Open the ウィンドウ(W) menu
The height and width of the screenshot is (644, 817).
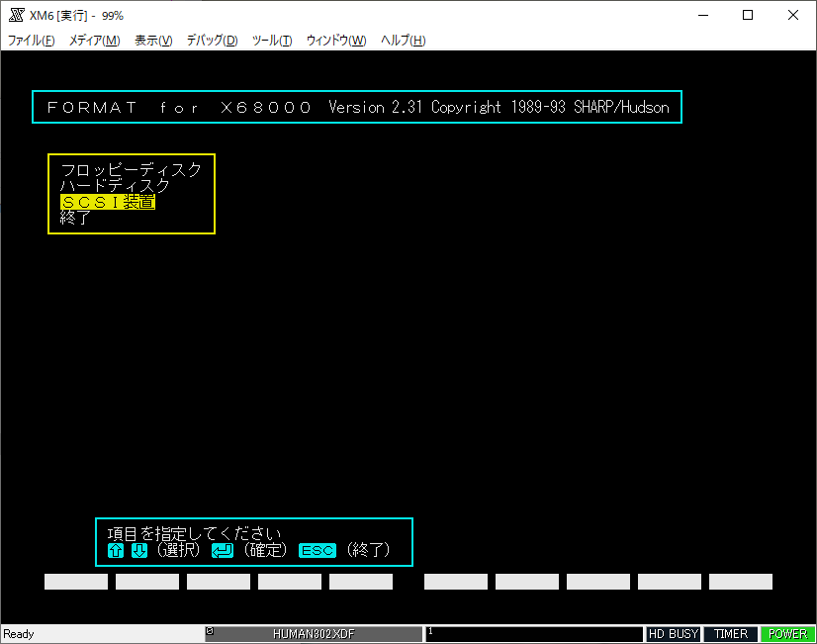point(336,41)
